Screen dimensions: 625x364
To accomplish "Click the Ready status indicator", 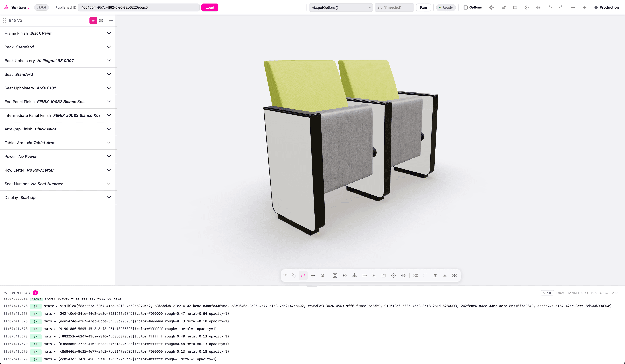I will point(446,7).
